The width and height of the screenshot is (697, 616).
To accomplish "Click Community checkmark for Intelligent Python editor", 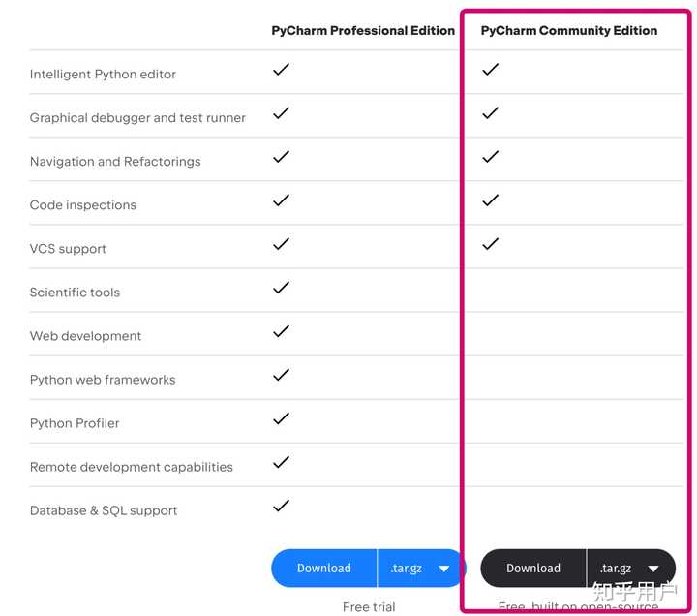I will [490, 70].
